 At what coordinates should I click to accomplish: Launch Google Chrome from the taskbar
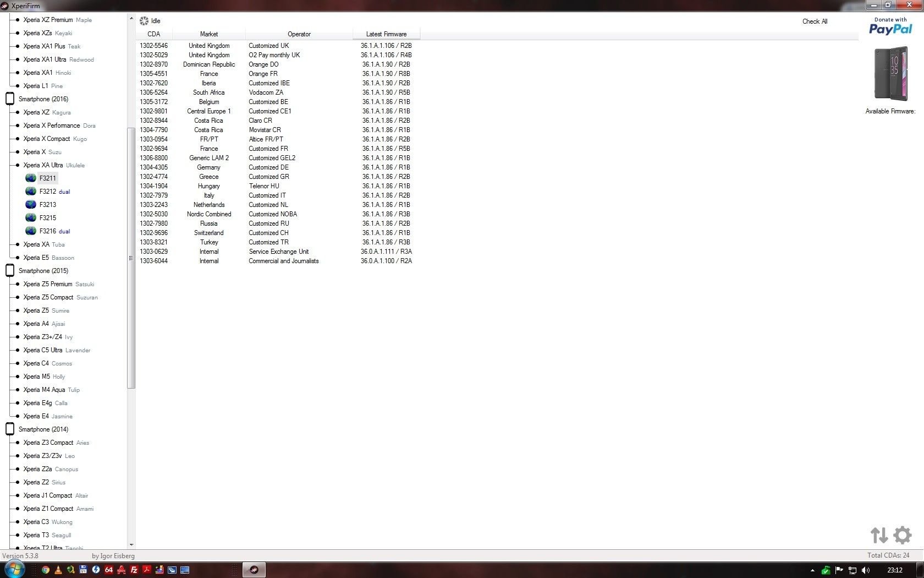46,570
